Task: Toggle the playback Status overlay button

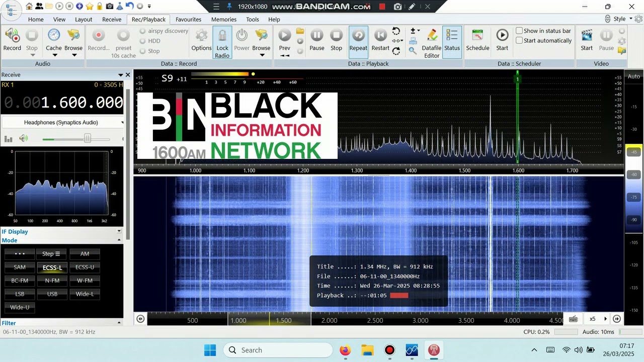Action: click(452, 42)
